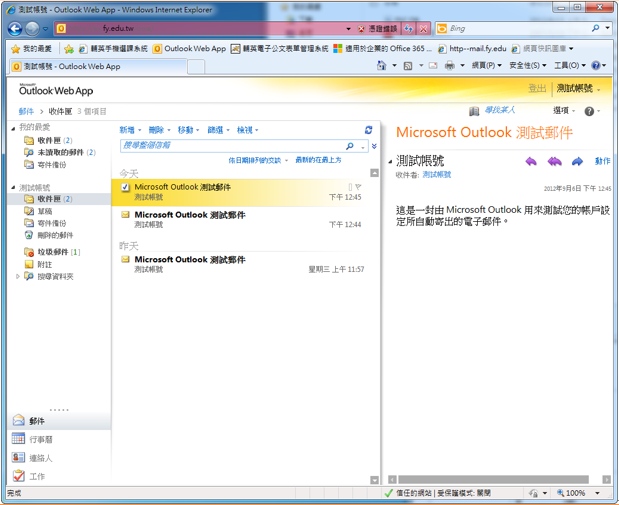This screenshot has height=505, width=619.
Task: Click the reading pane horizontal scrollbar
Action: (493, 479)
